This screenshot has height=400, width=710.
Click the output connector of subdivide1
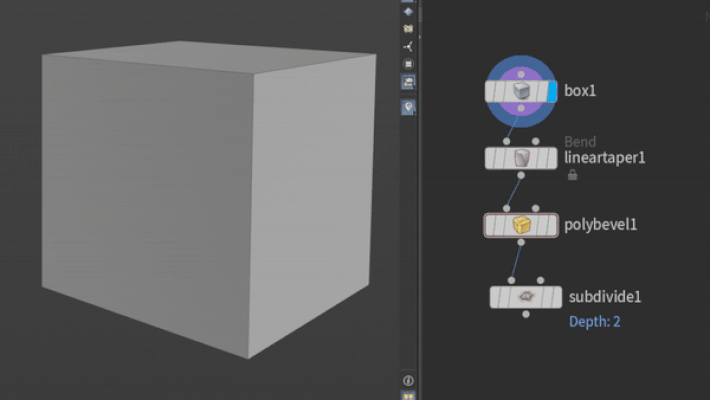pyautogui.click(x=526, y=314)
